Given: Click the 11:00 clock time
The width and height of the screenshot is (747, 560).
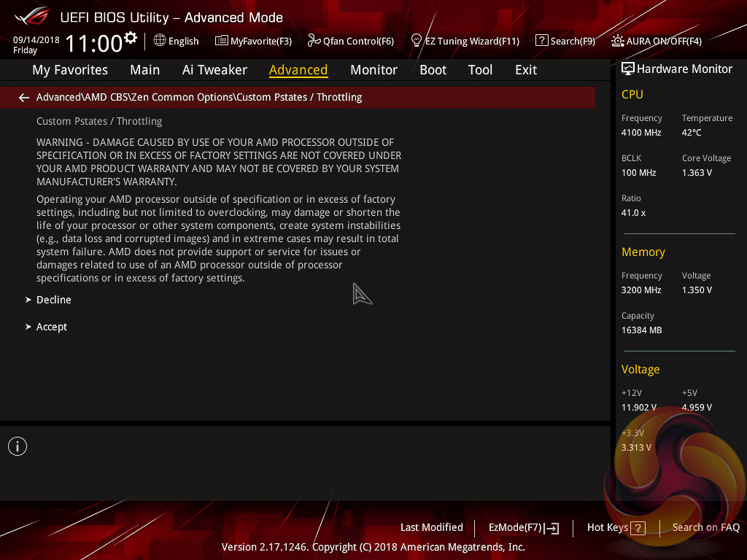Looking at the screenshot, I should point(94,43).
